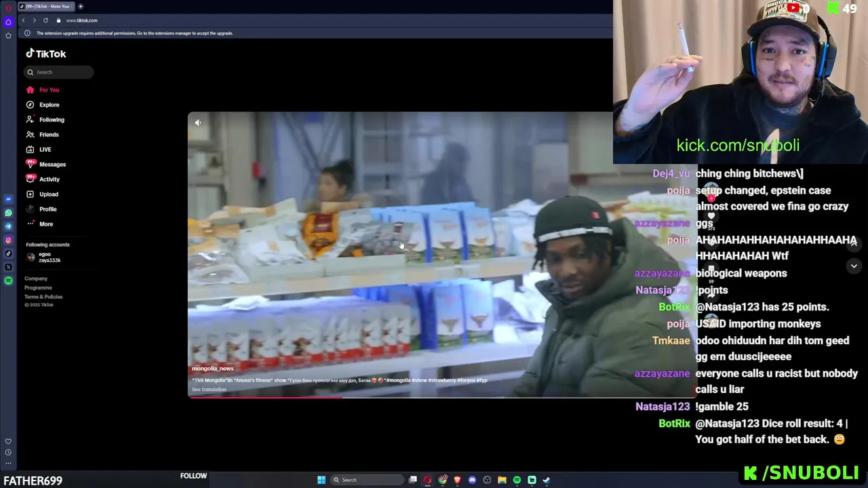
Task: Click the info icon in extension notice
Action: (x=27, y=33)
